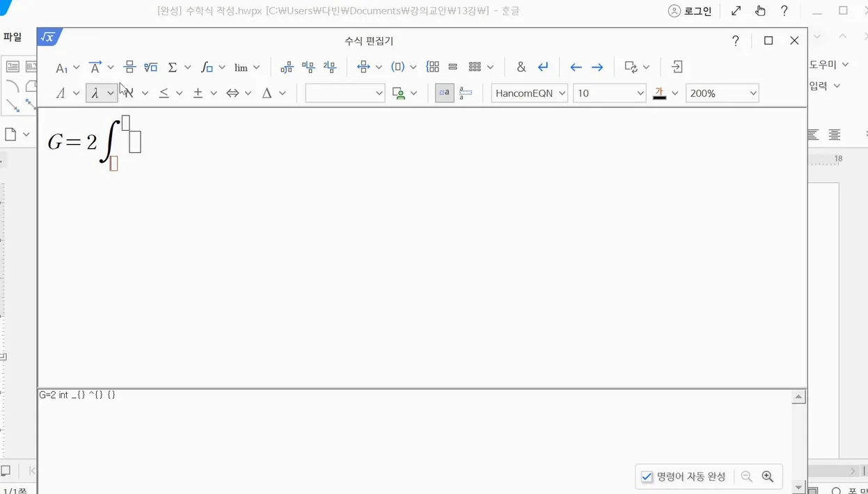Open the inequality (≤) symbols palette
The height and width of the screenshot is (494, 868).
tap(164, 93)
